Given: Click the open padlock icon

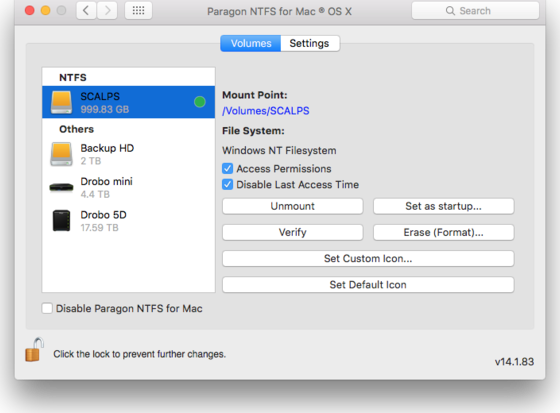Looking at the screenshot, I should pyautogui.click(x=34, y=350).
